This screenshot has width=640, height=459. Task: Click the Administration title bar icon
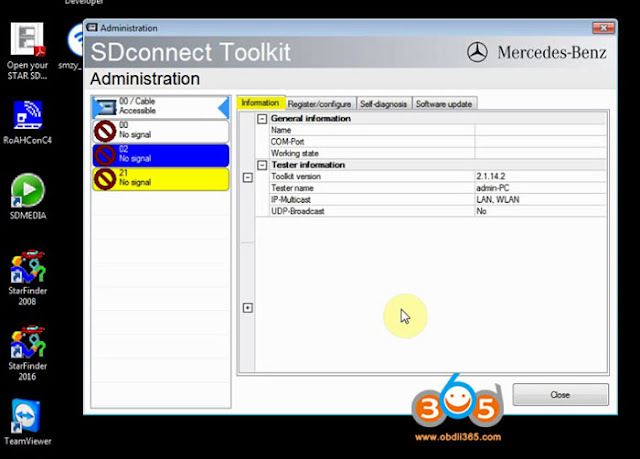(92, 27)
